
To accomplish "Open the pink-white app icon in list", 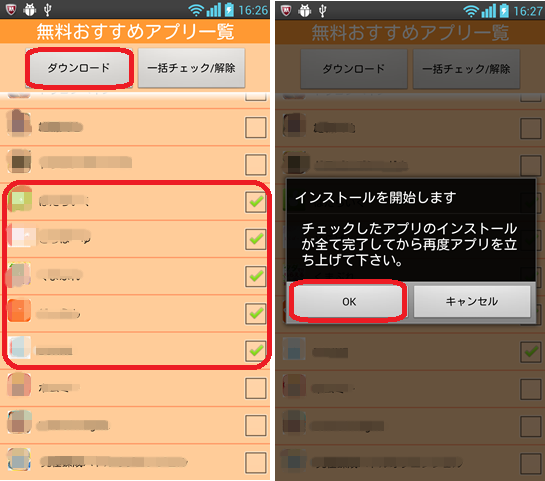I will pyautogui.click(x=22, y=236).
